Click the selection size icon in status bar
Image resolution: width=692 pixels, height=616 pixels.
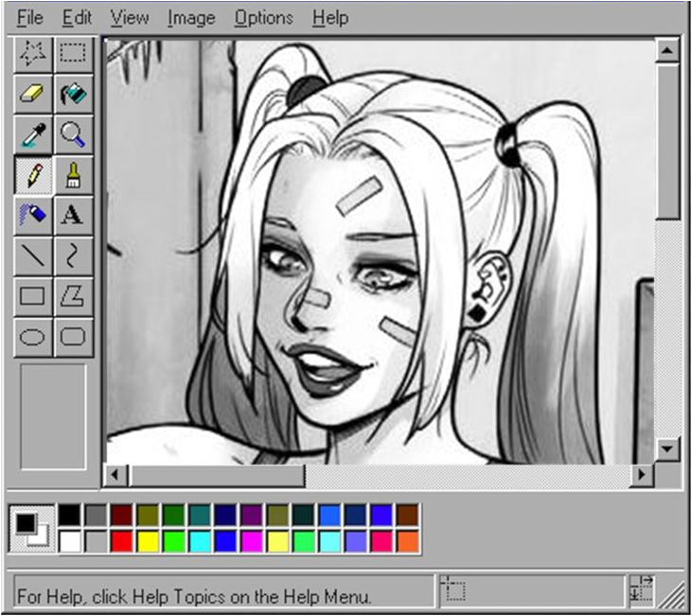[641, 589]
